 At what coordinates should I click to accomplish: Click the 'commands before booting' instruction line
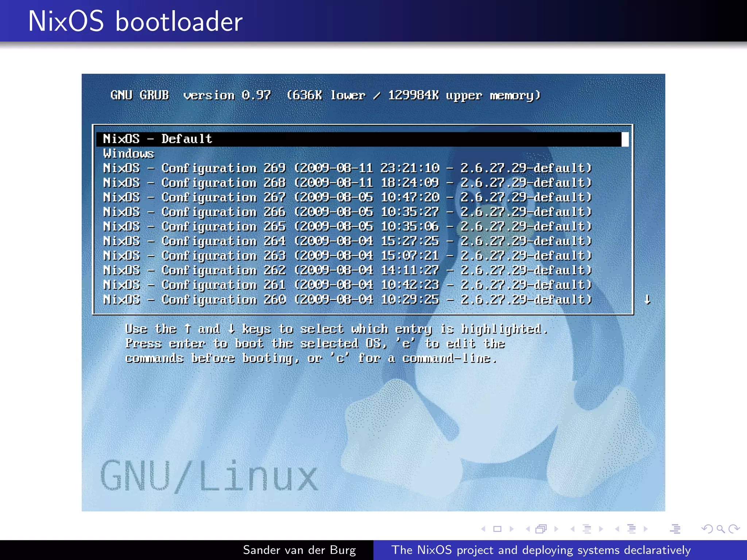coord(311,358)
